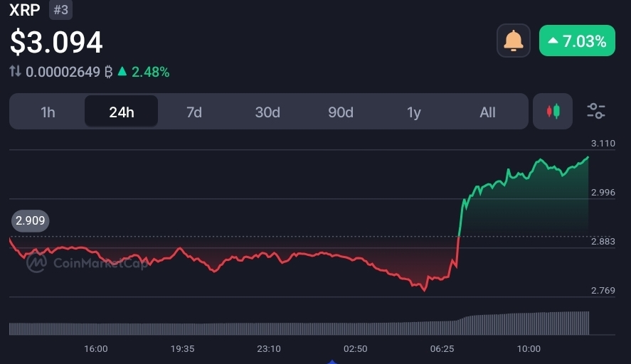Tap the 23:10 time axis label
The image size is (631, 364).
click(269, 349)
